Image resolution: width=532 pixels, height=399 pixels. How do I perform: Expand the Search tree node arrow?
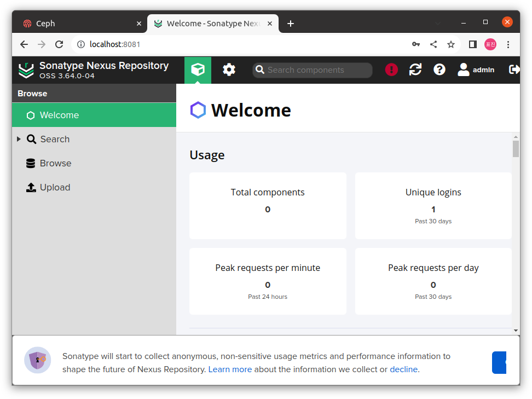19,139
